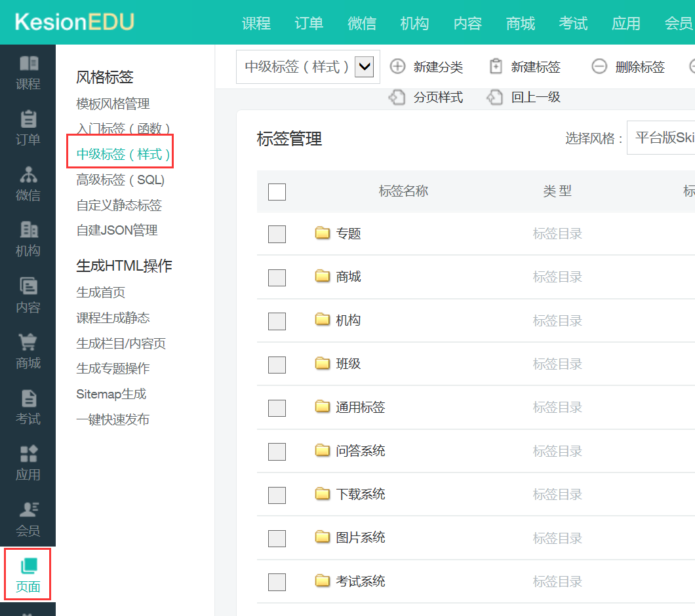This screenshot has width=695, height=616.
Task: Click the 会员 member sidebar icon
Action: [28, 510]
